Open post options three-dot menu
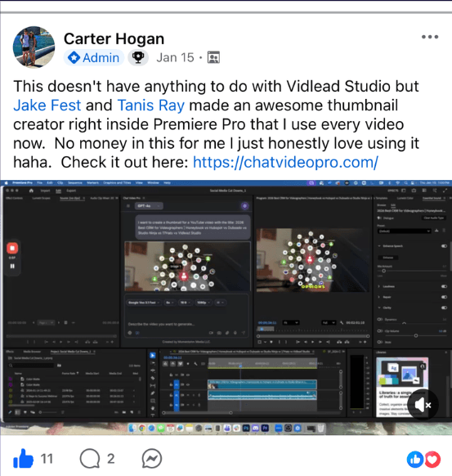The image size is (452, 476). pyautogui.click(x=430, y=37)
